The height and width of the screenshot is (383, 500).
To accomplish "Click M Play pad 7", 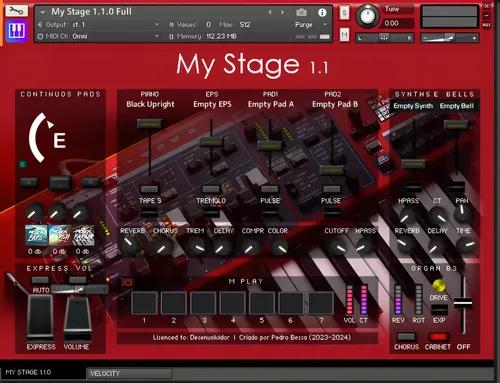I will [x=320, y=303].
